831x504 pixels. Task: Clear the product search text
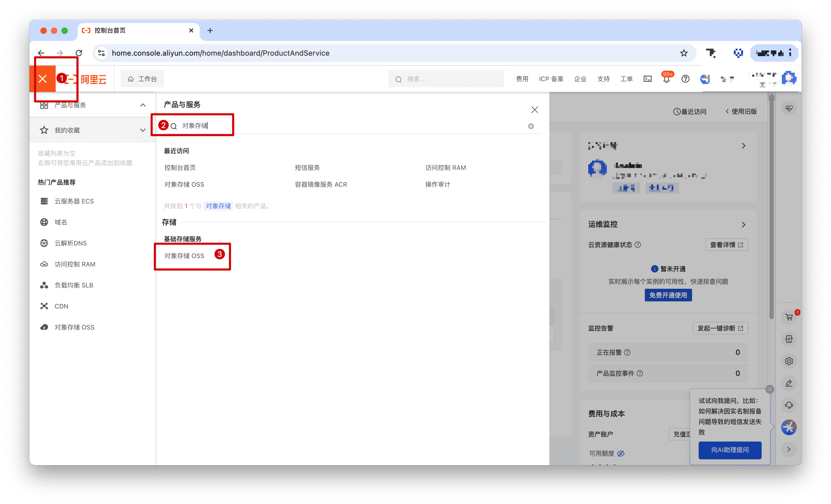click(531, 126)
